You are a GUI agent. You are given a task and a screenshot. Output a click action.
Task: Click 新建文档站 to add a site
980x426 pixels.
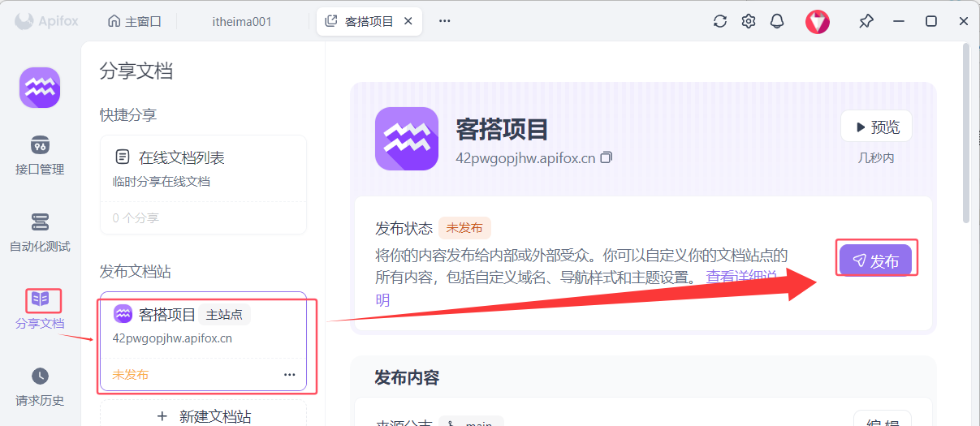(x=203, y=416)
